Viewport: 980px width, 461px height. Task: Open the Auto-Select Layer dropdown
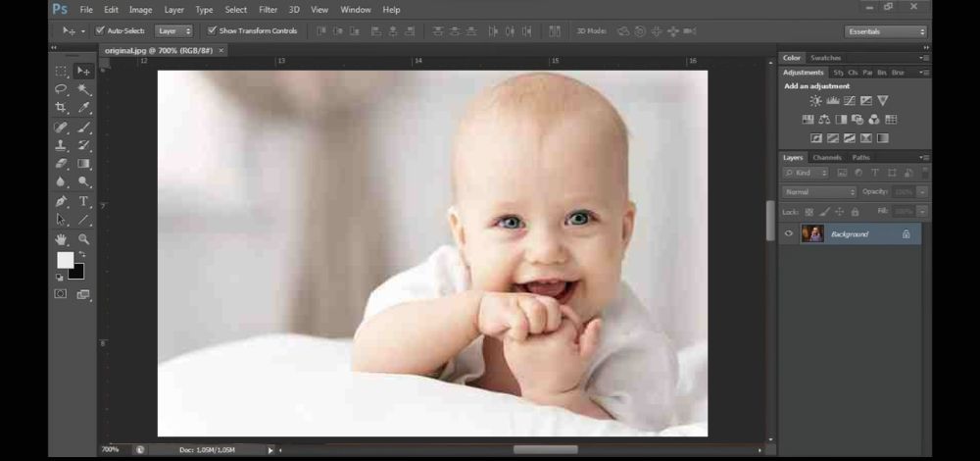[173, 30]
